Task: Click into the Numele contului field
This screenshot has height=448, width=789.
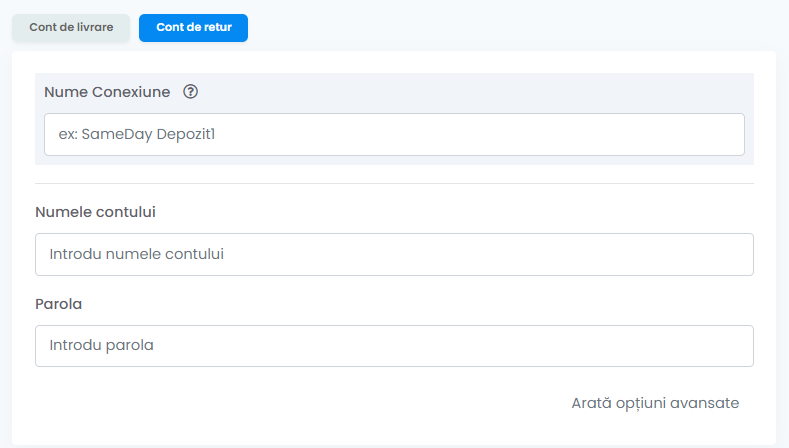Action: [x=394, y=254]
